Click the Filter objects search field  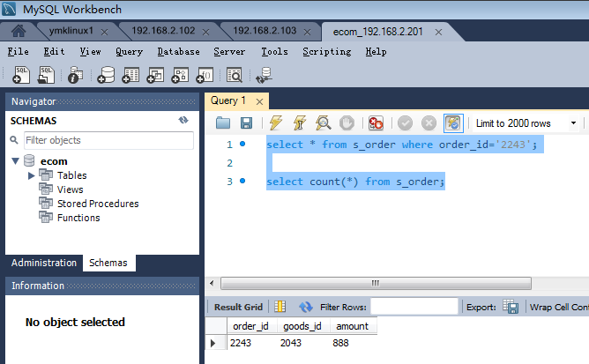tap(108, 140)
